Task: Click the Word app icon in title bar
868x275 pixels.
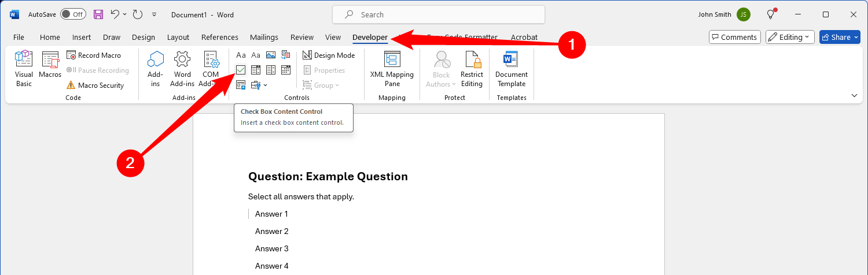Action: tap(14, 14)
